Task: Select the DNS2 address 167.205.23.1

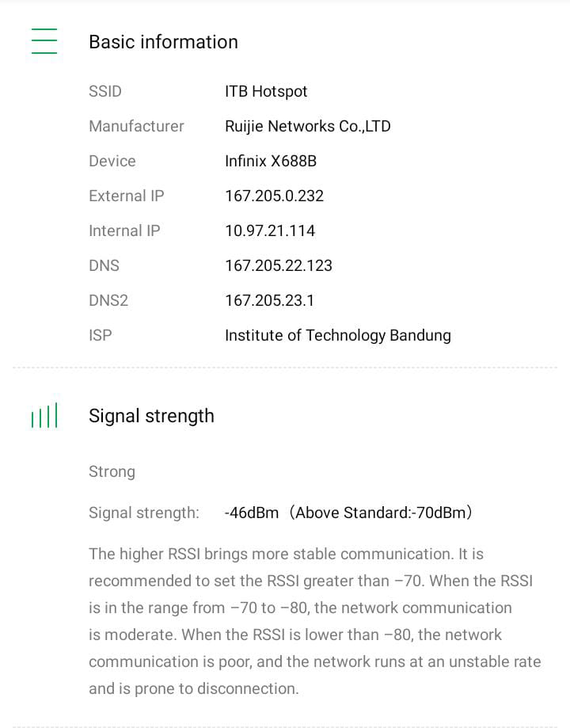Action: coord(271,300)
